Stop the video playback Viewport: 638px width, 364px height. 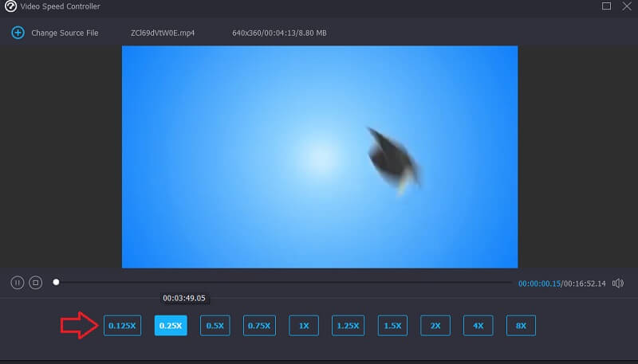(35, 283)
